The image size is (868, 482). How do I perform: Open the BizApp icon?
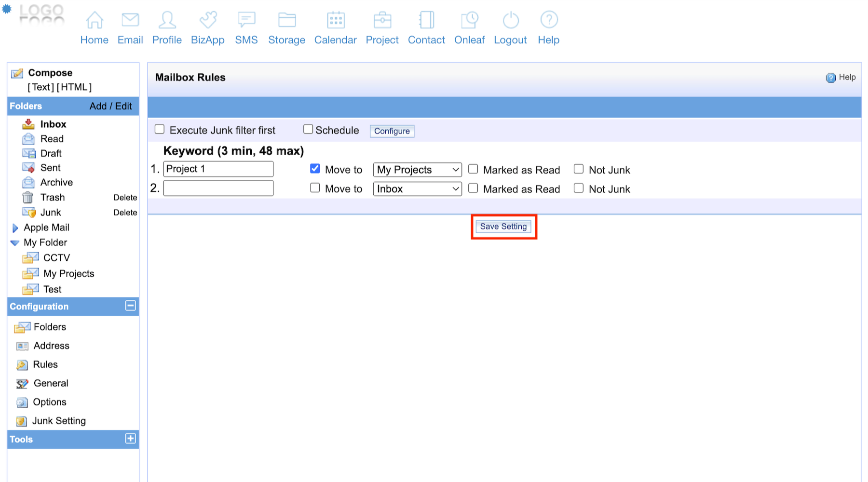(208, 20)
